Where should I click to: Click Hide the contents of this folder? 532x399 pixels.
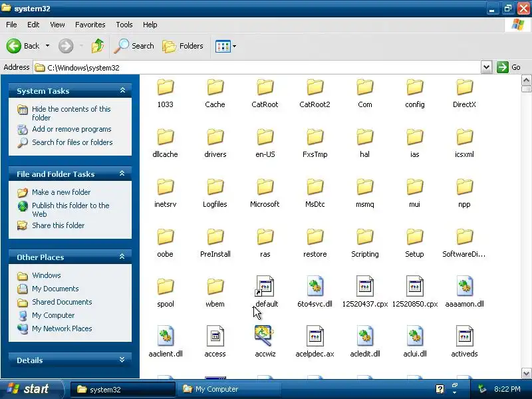point(71,113)
